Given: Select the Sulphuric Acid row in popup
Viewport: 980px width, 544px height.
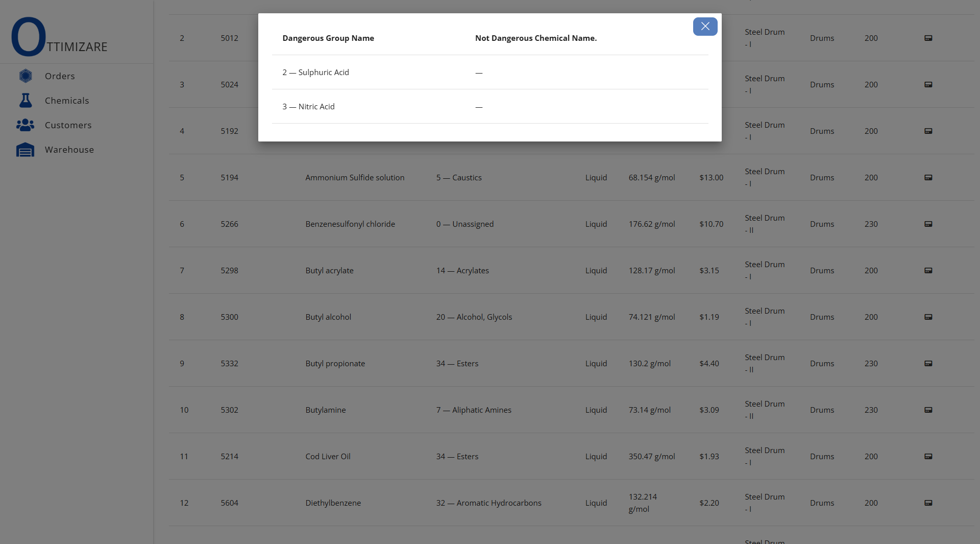Looking at the screenshot, I should coord(316,73).
